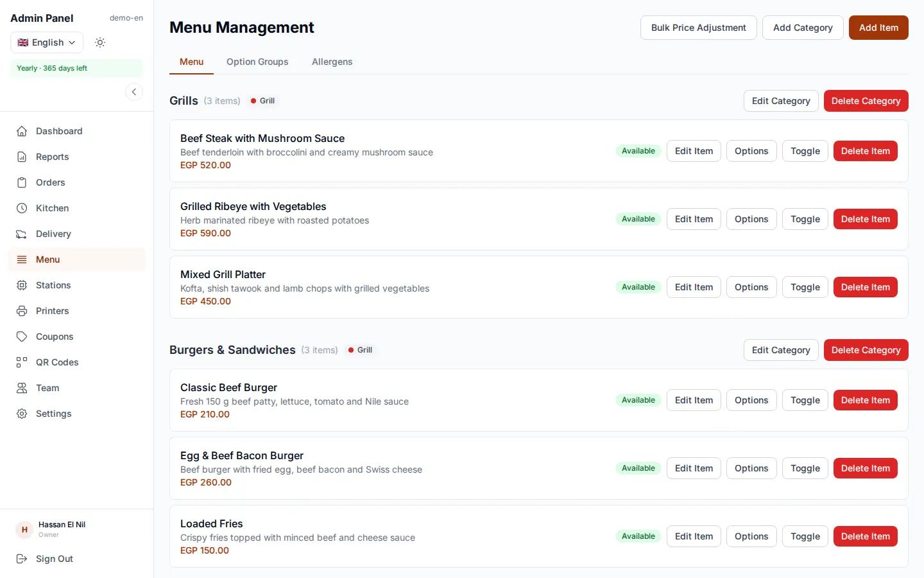Select the Orders clipboard icon
The image size is (924, 578).
[22, 182]
